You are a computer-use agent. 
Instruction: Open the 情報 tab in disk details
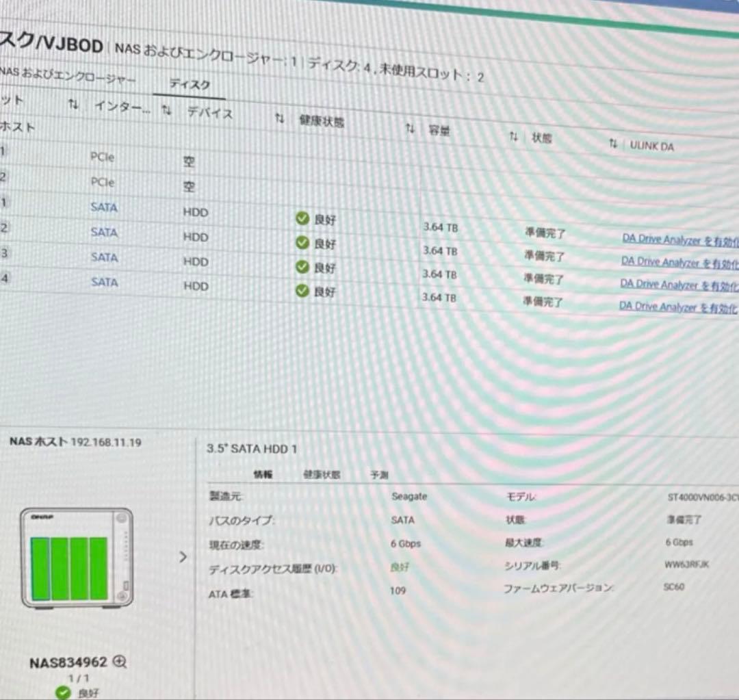tap(263, 474)
